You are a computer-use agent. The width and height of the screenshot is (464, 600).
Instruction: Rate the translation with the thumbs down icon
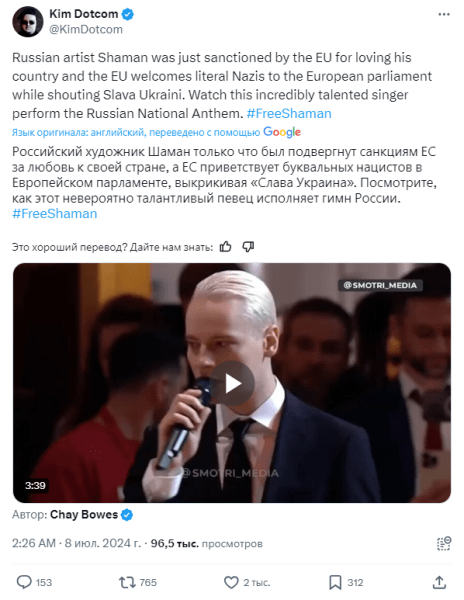coord(248,247)
